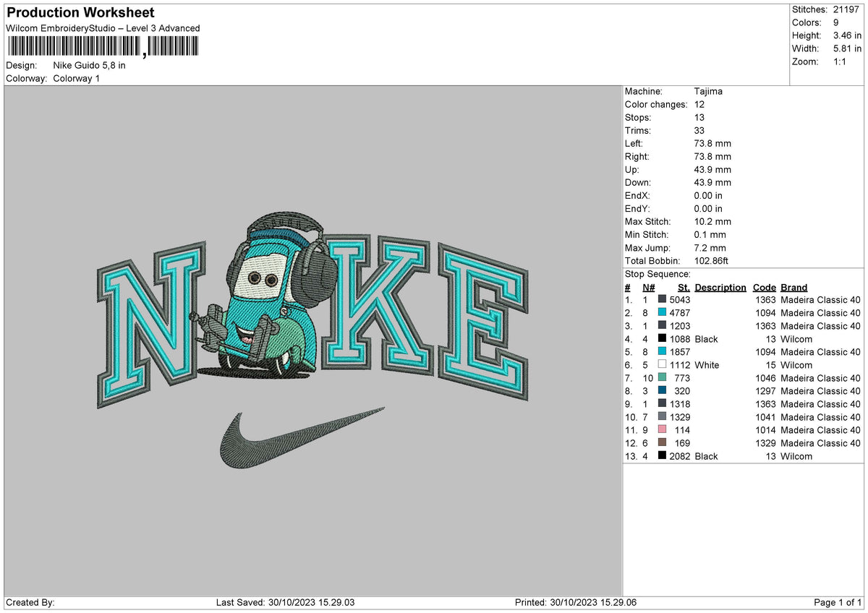Click the Width value '5.81 in'
Viewport: 868px width, 613px height.
(847, 48)
